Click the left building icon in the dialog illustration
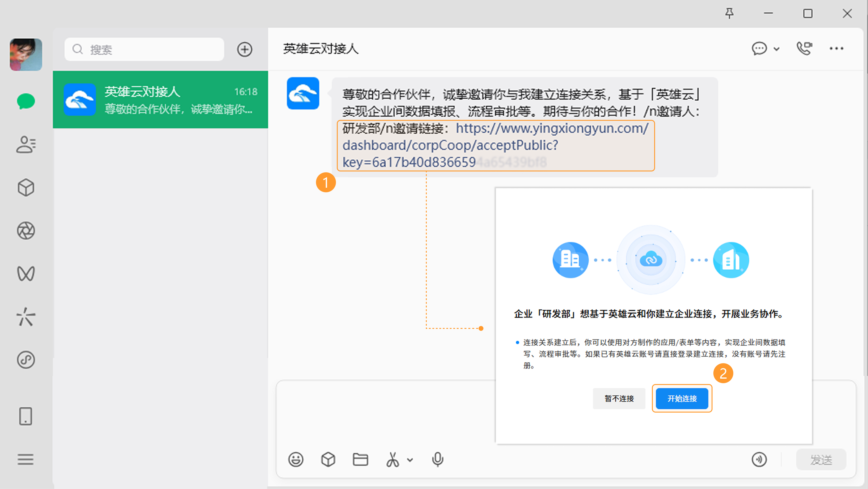868x489 pixels. coord(571,260)
